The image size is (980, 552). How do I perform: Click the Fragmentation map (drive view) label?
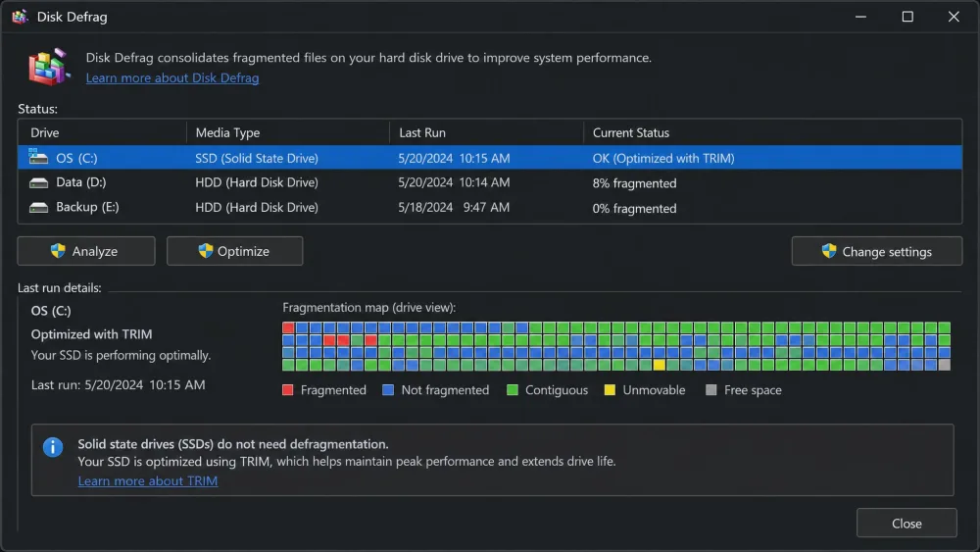click(368, 308)
